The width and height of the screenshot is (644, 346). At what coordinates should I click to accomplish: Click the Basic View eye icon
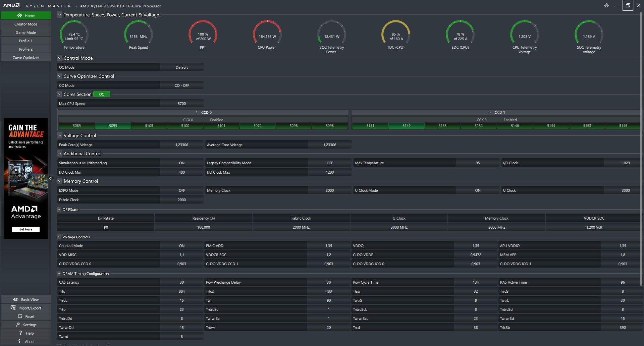point(16,299)
